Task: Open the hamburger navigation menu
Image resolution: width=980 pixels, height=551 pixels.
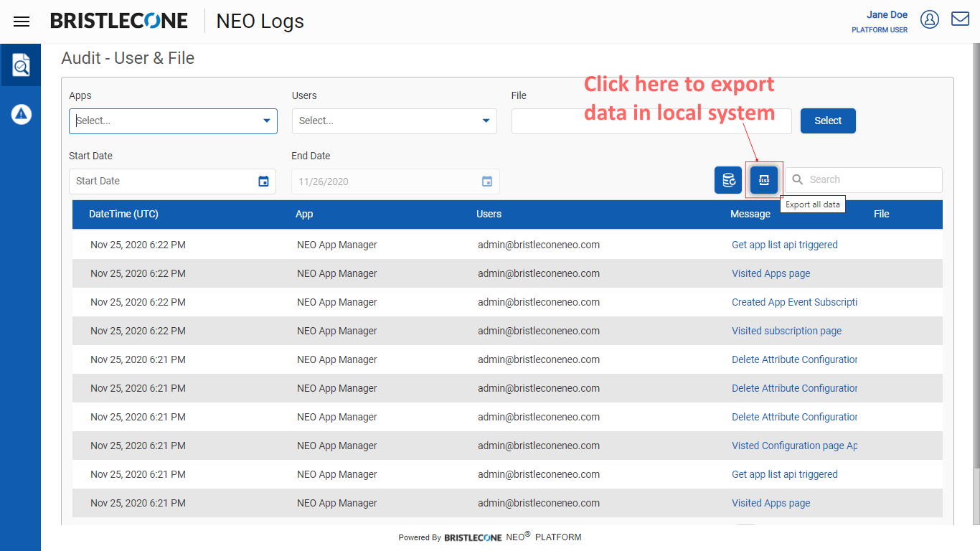Action: click(x=22, y=22)
